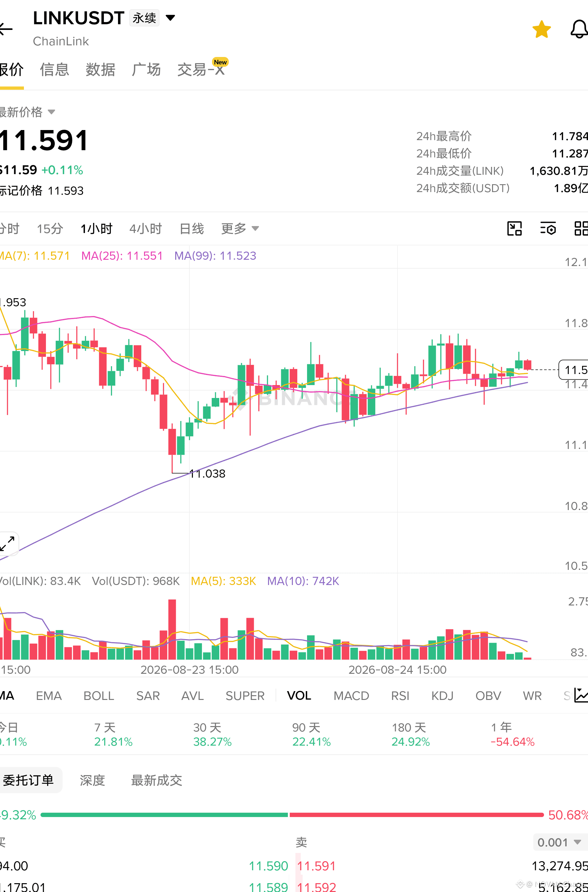The height and width of the screenshot is (892, 588).
Task: Tap the MA(25): 11.551 legend
Action: point(122,256)
